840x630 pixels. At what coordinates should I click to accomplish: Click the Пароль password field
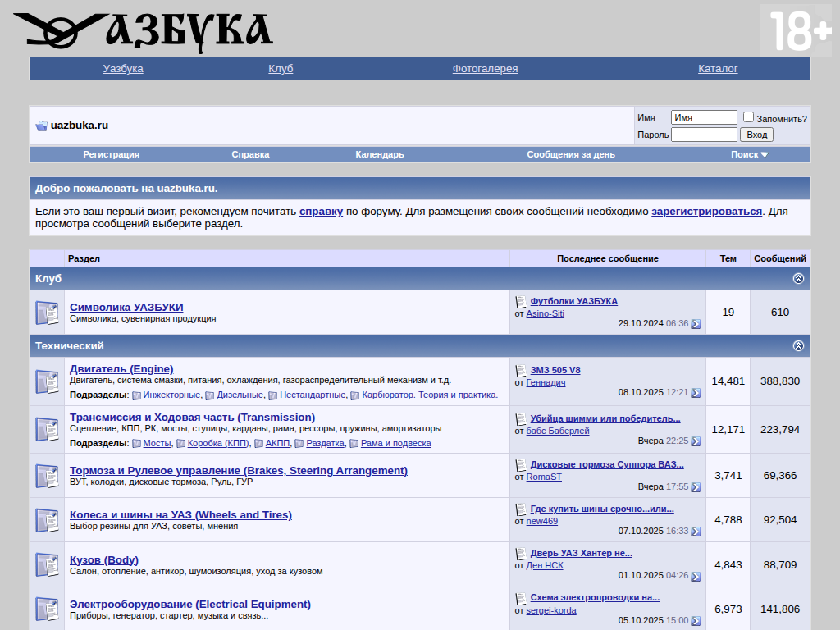coord(703,135)
